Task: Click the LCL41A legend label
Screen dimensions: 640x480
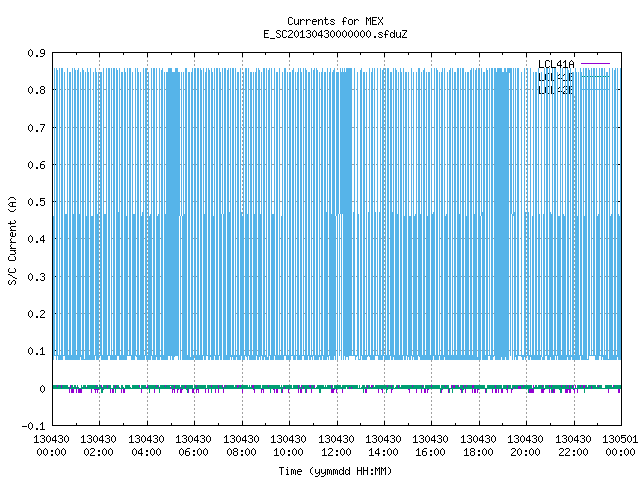Action: 556,64
